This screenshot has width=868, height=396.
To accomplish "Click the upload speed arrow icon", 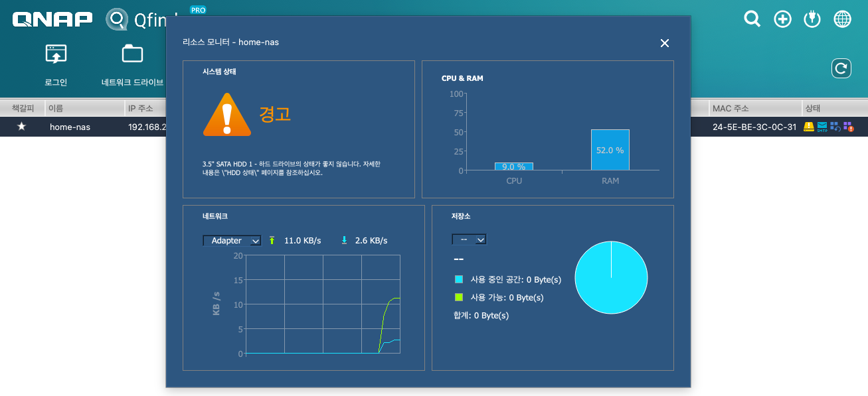I will [271, 240].
